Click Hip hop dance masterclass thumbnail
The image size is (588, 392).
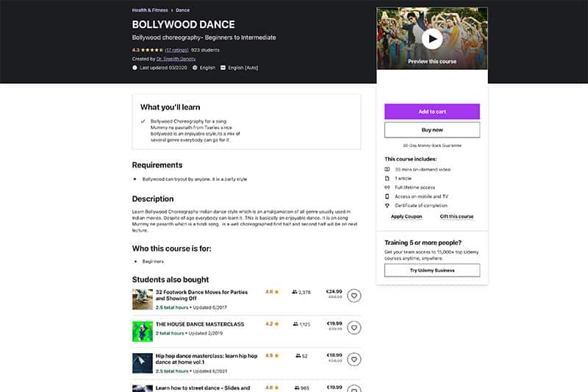[x=143, y=363]
